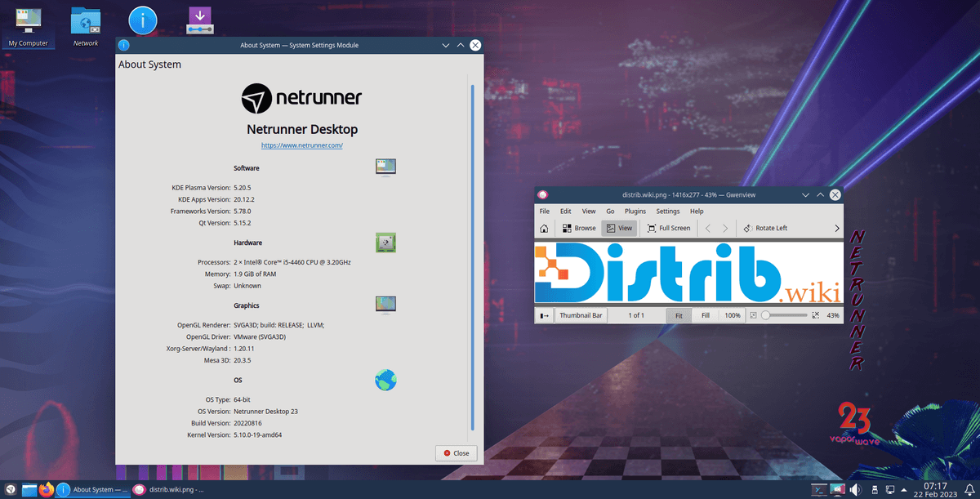The width and height of the screenshot is (980, 499).
Task: Click the About System vertical scrollbar
Action: click(473, 257)
